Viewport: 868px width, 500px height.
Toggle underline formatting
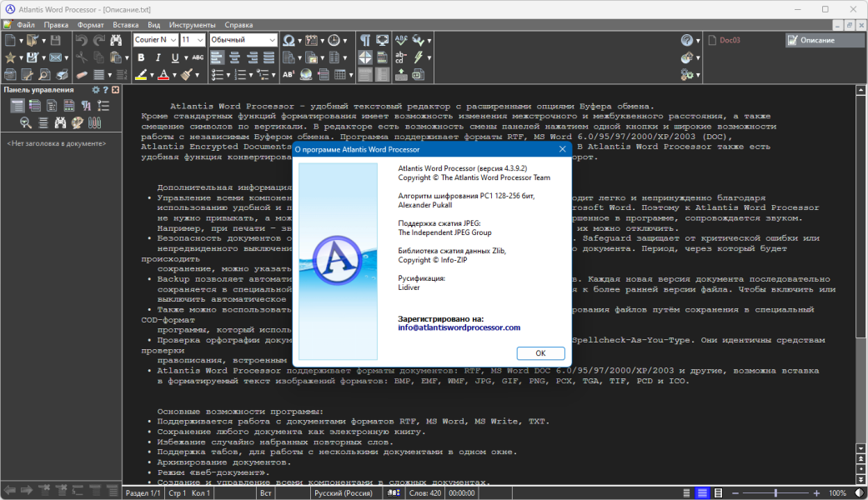[175, 57]
